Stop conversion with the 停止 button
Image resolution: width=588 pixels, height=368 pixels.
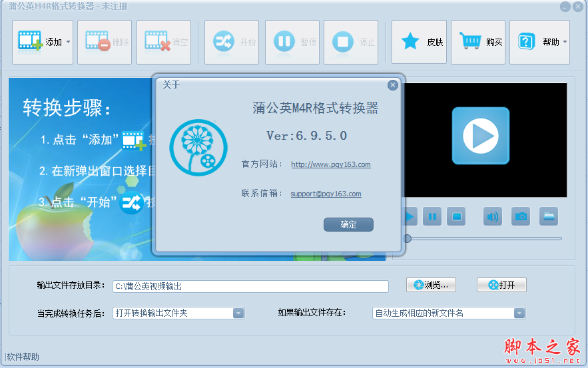[351, 42]
